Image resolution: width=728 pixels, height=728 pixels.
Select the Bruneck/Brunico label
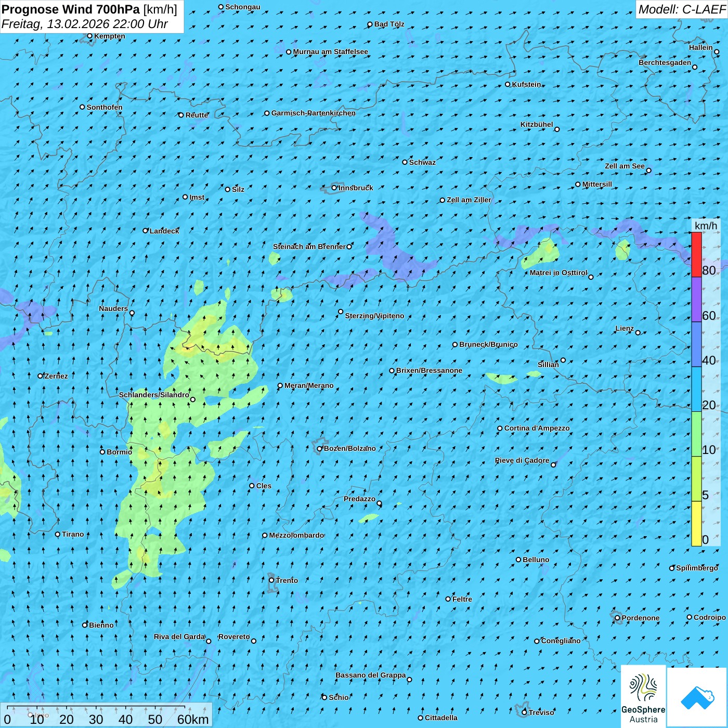pyautogui.click(x=488, y=344)
